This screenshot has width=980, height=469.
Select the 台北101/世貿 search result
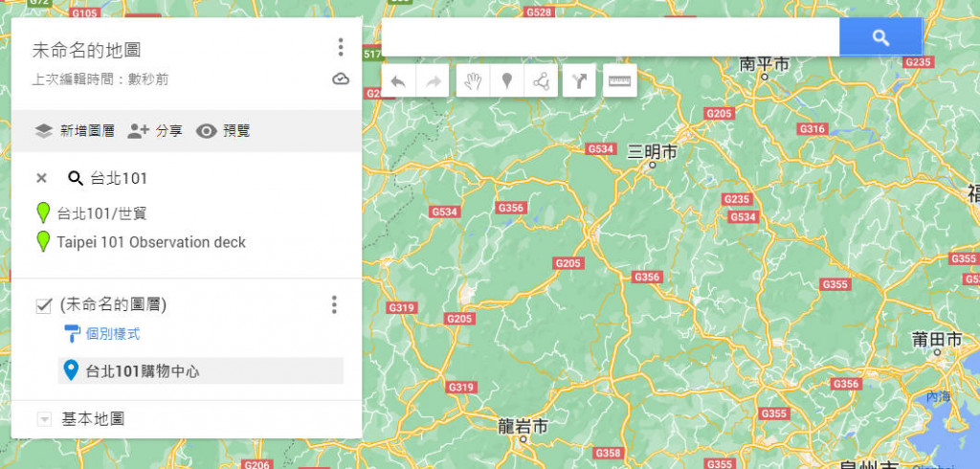click(x=101, y=213)
